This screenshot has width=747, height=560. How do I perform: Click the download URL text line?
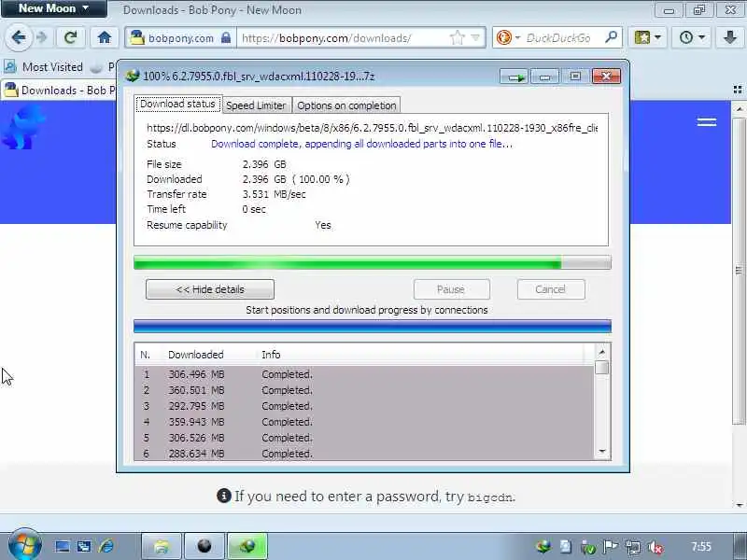click(372, 128)
